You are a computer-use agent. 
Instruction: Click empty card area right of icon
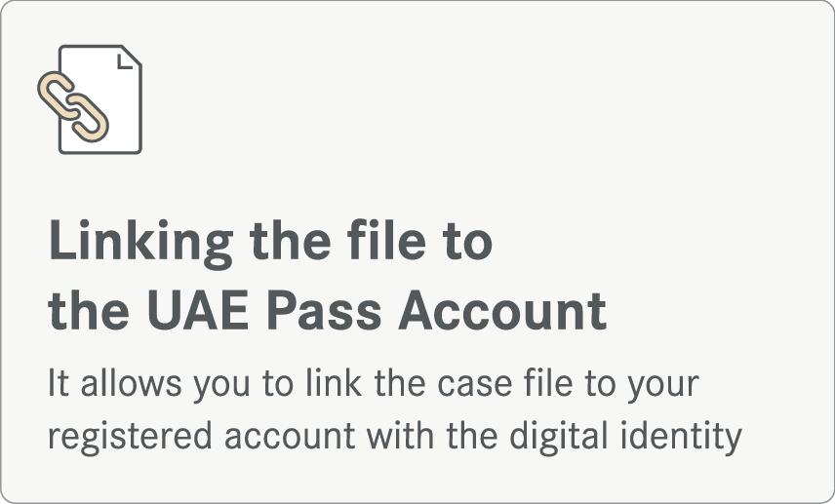(479, 101)
